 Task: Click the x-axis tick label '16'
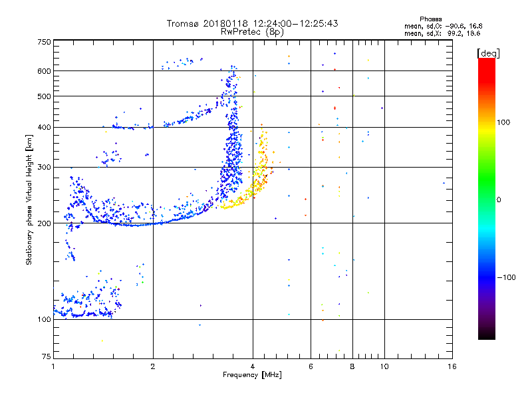click(x=452, y=366)
